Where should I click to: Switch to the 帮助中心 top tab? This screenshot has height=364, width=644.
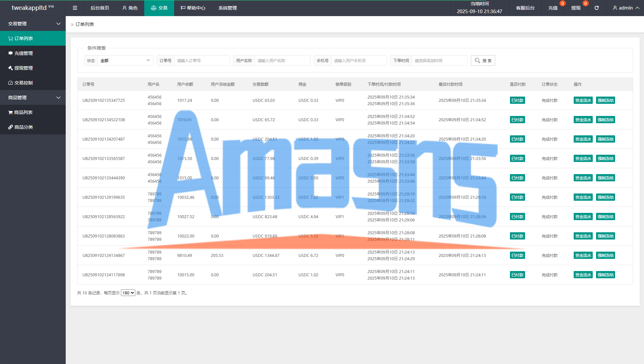pyautogui.click(x=193, y=8)
